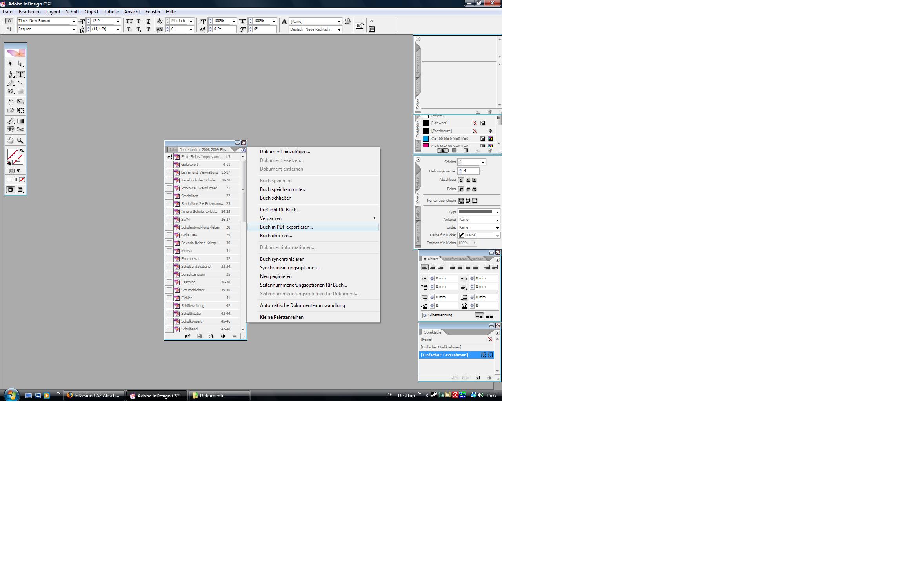The height and width of the screenshot is (588, 902).
Task: Check the sync source box next to Geleitwort
Action: click(169, 165)
